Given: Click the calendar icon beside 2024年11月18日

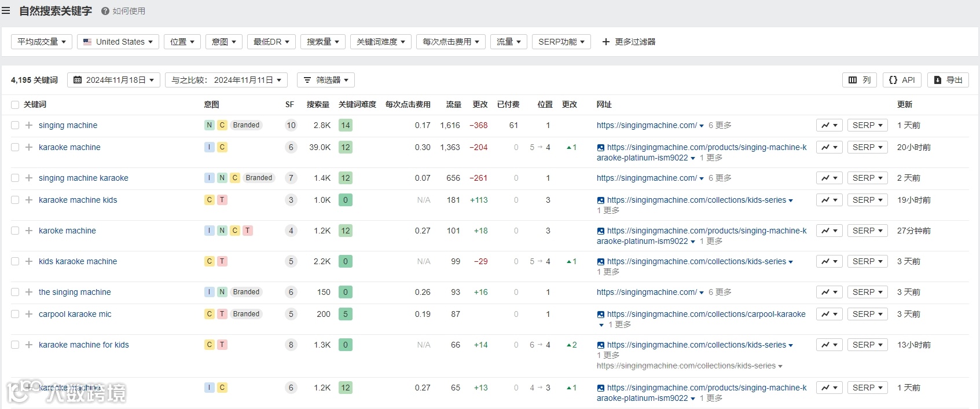Looking at the screenshot, I should click(x=78, y=80).
